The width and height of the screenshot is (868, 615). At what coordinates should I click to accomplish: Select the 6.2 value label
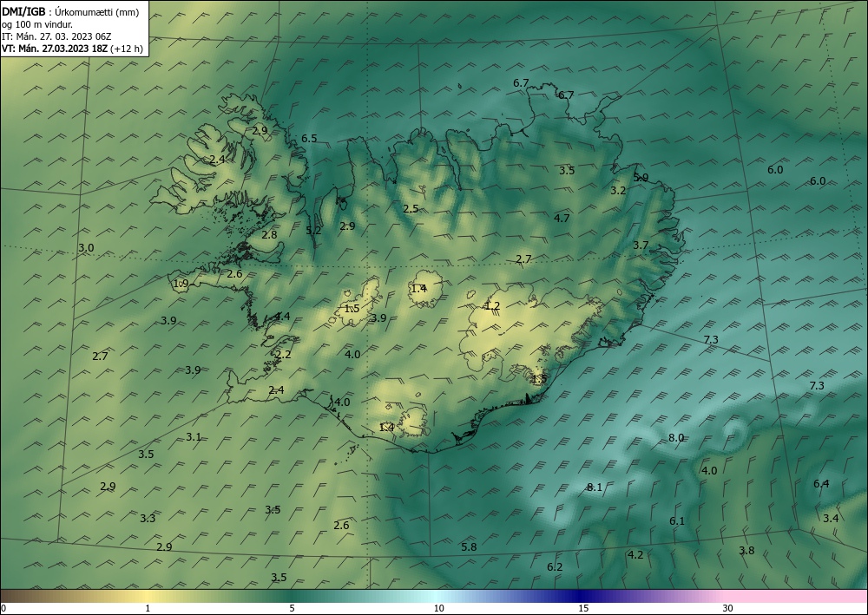click(x=555, y=567)
